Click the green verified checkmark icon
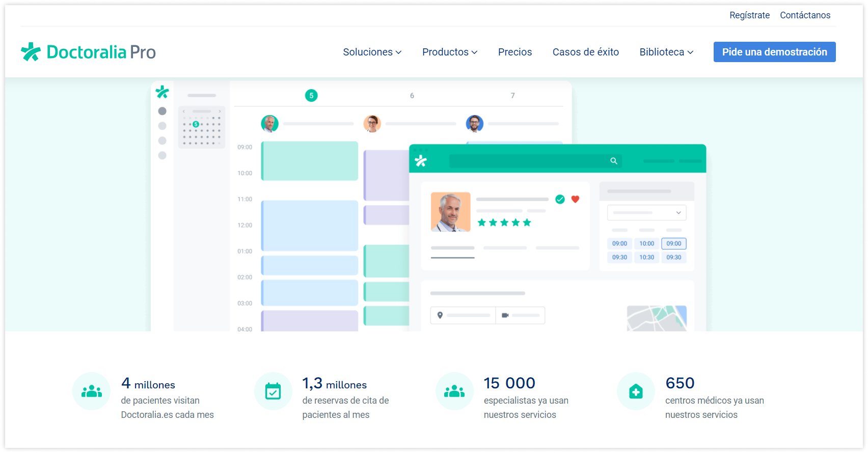 [560, 199]
